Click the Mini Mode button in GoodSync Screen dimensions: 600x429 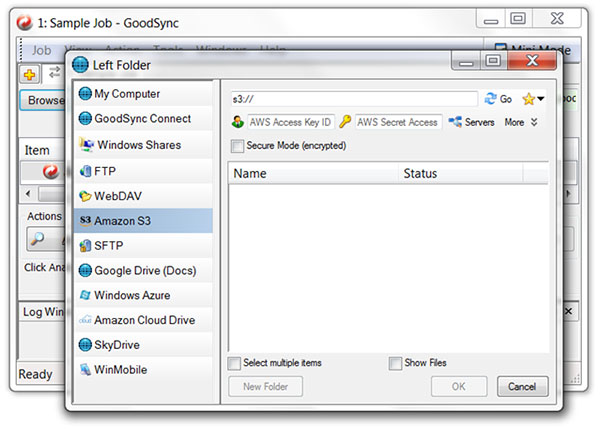(x=534, y=49)
